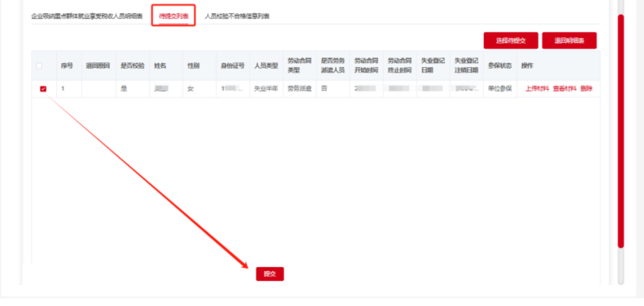Screen dimensions: 644x306
Task: Click the 单位参保 status cell
Action: click(500, 89)
